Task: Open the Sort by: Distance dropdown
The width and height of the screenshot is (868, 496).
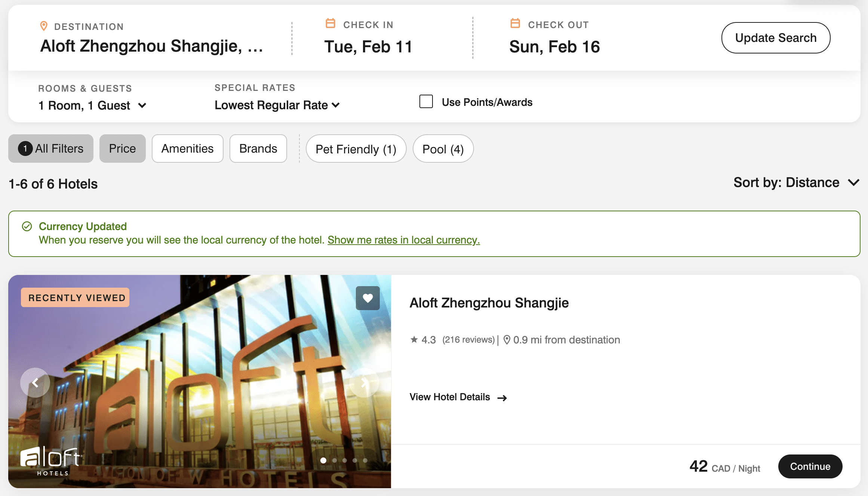Action: 796,183
